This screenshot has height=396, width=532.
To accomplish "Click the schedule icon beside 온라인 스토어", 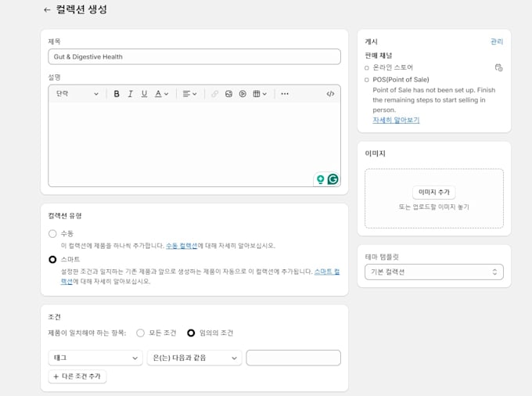I will pos(498,67).
